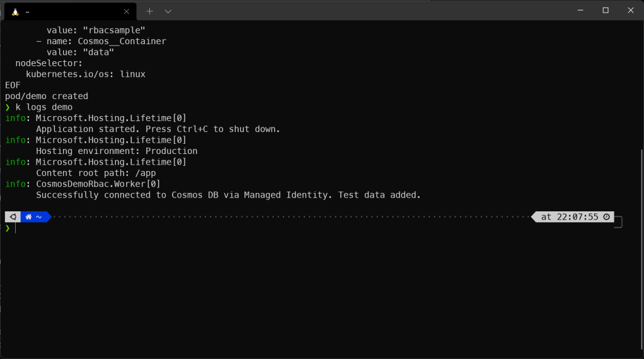Click the "k logs demo" command text

(44, 107)
